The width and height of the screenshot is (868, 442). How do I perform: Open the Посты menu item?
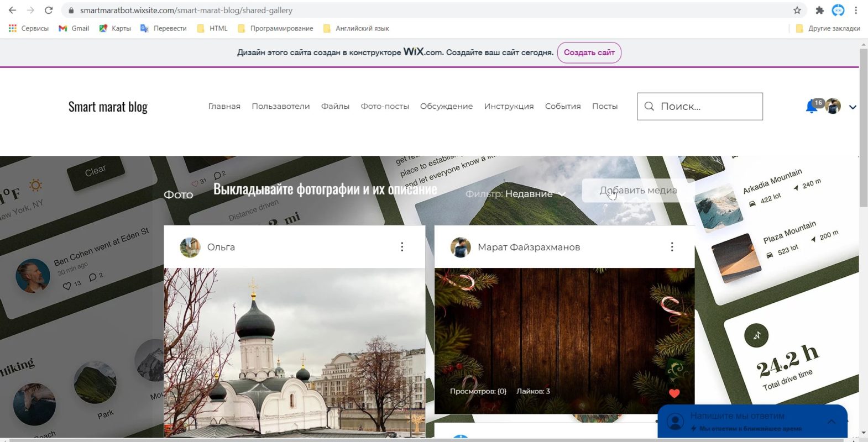coord(605,106)
